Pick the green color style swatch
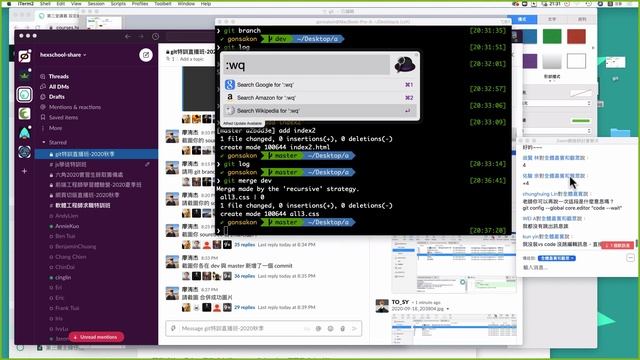This screenshot has height=360, width=640. point(552,36)
